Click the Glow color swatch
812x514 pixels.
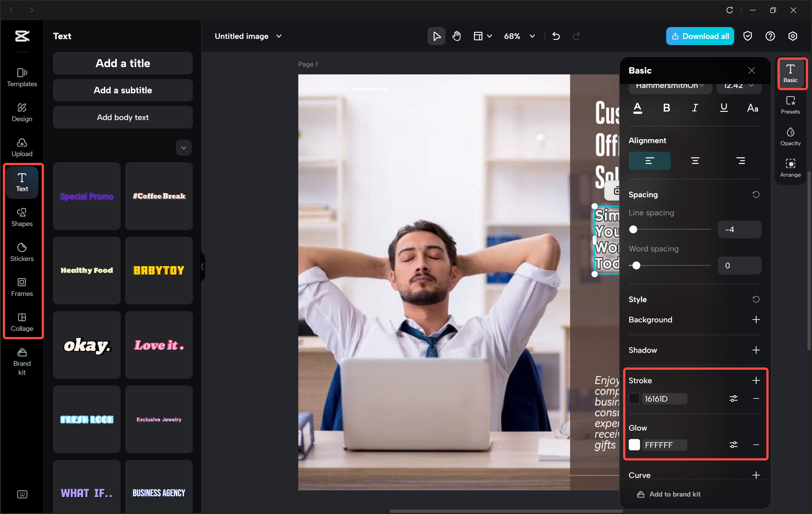coord(634,445)
